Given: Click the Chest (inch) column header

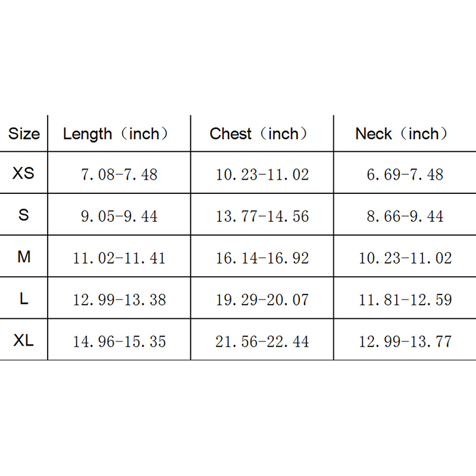Looking at the screenshot, I should (x=259, y=134).
